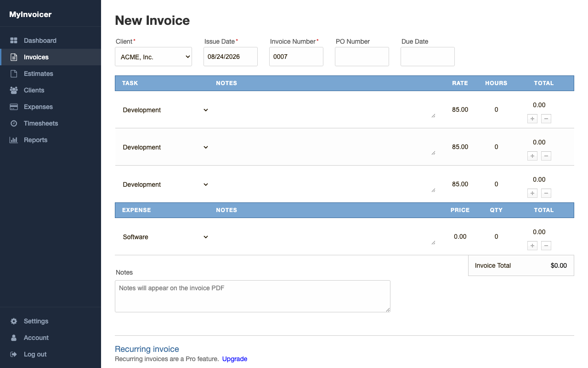Image resolution: width=588 pixels, height=368 pixels.
Task: Click the Invoices document icon in sidebar
Action: click(x=14, y=57)
